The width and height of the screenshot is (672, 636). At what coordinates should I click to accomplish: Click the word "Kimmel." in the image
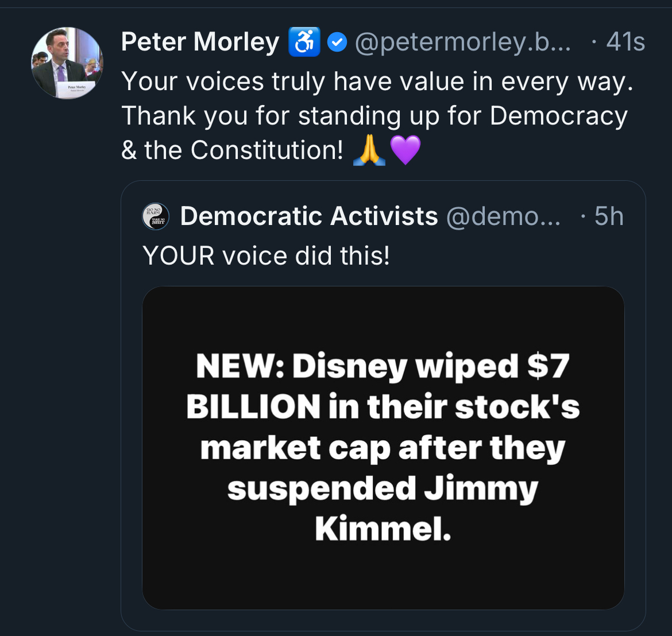[383, 529]
